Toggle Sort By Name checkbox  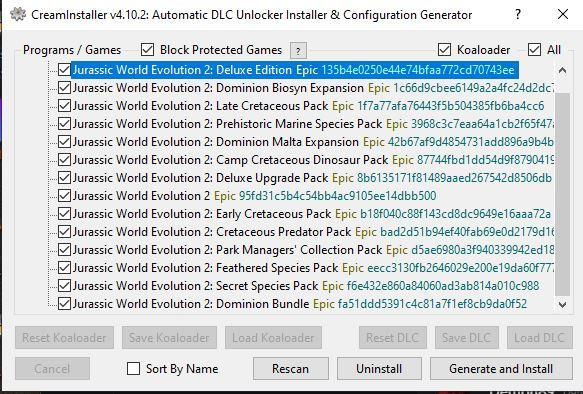133,369
